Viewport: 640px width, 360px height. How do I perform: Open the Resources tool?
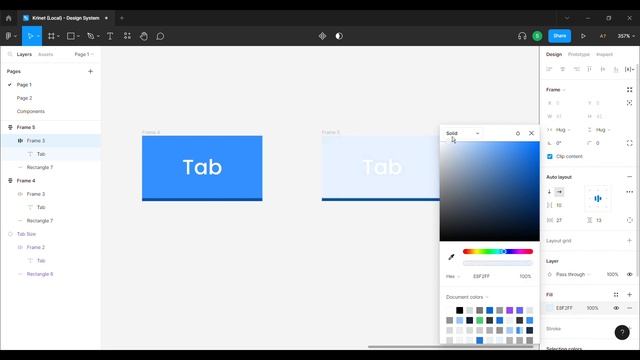127,36
